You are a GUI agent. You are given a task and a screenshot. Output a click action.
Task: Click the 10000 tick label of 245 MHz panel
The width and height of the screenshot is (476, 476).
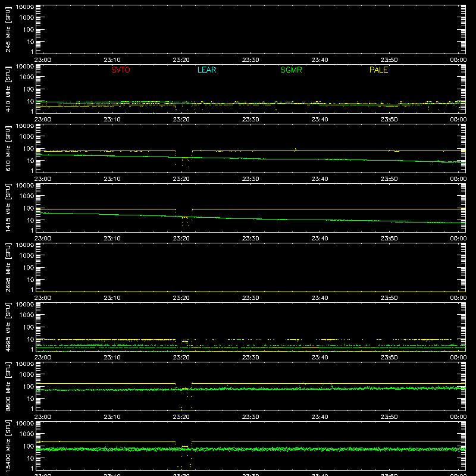pos(24,7)
